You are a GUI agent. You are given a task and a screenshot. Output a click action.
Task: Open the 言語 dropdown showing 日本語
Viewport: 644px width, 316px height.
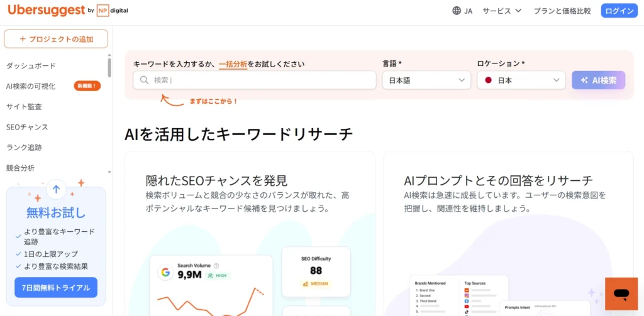click(x=426, y=80)
